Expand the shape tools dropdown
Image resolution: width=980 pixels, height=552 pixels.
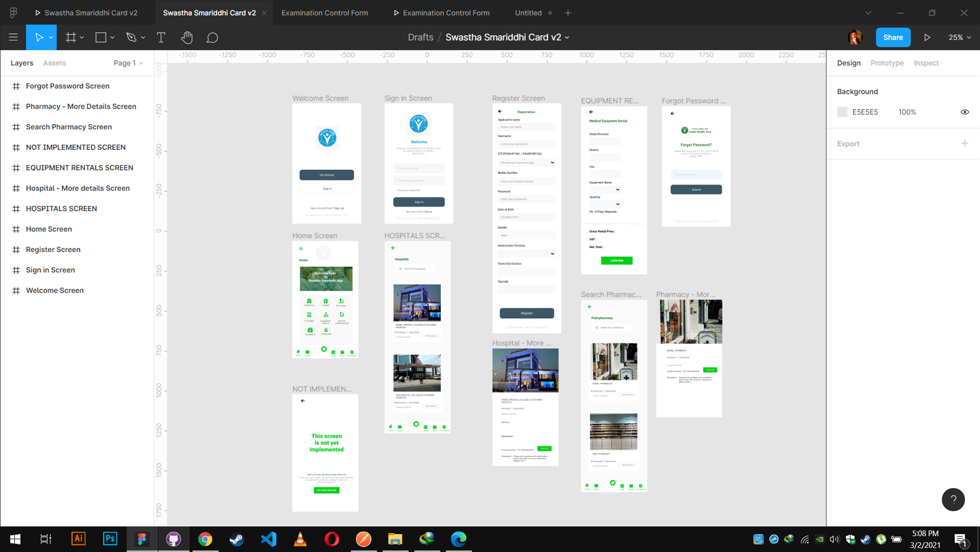pyautogui.click(x=112, y=37)
